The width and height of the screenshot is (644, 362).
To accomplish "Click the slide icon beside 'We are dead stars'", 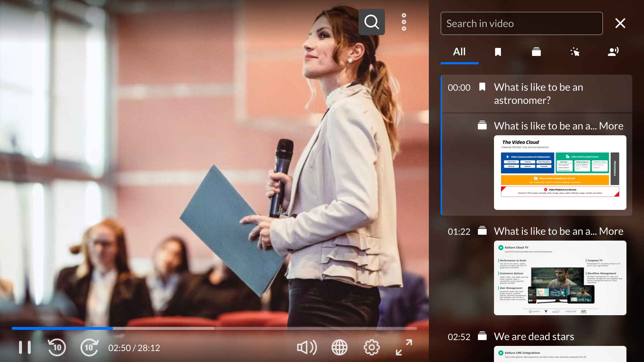I will pos(482,336).
